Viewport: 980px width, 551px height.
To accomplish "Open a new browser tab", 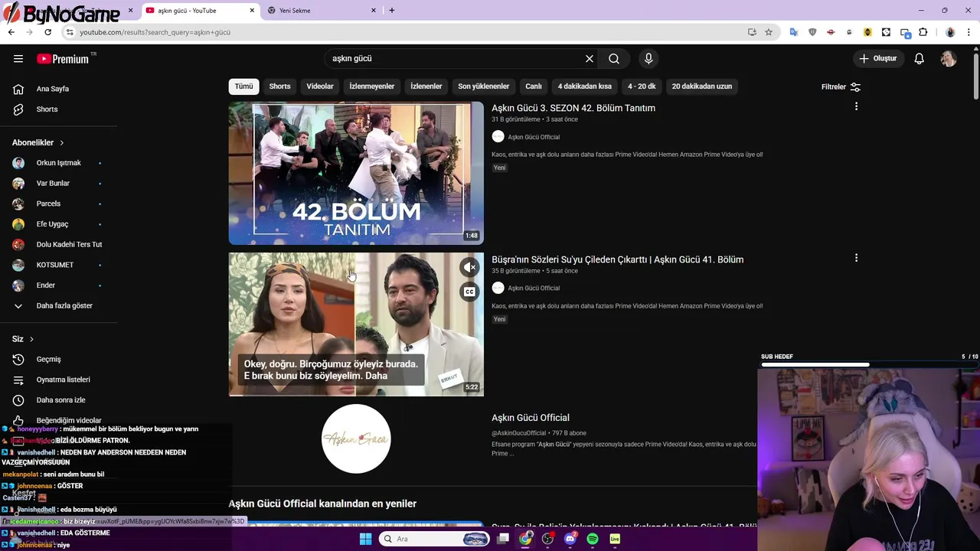I will [392, 11].
